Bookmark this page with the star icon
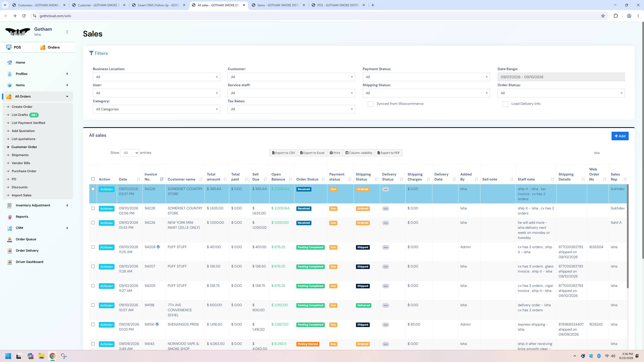Viewport: 644px width, 362px height. coord(603,16)
